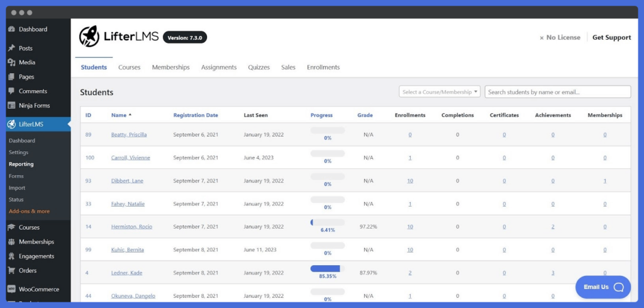Click the Get Support link
The height and width of the screenshot is (308, 644).
pyautogui.click(x=611, y=37)
